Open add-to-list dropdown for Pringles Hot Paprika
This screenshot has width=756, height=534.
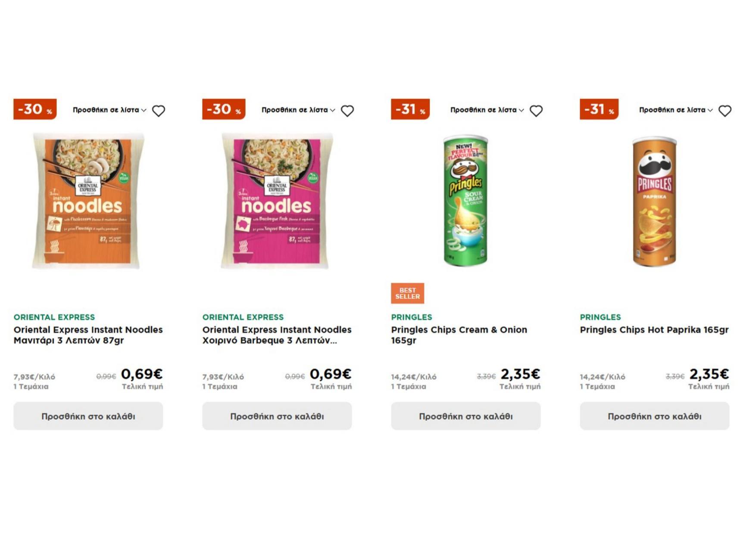point(676,110)
